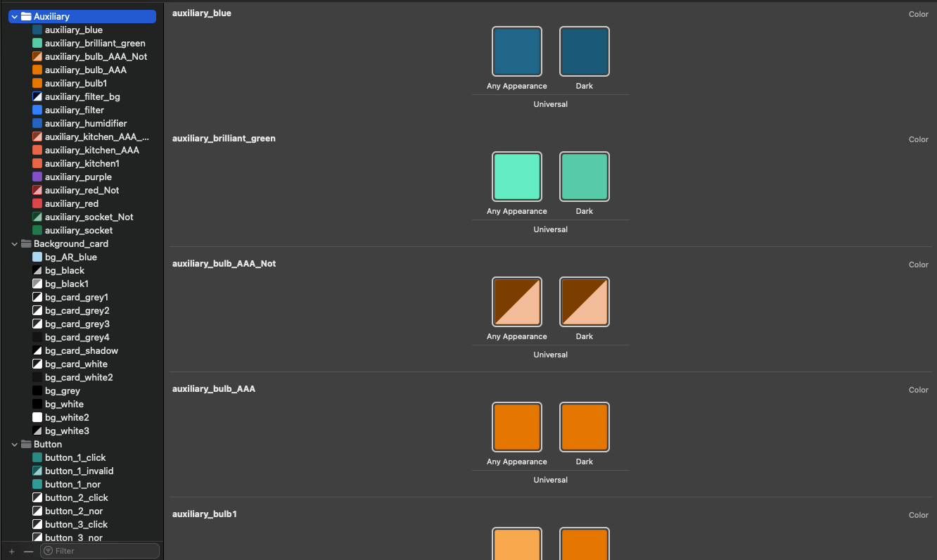This screenshot has width=937, height=560.
Task: Select the bg_card_grey4 row
Action: coord(82,338)
